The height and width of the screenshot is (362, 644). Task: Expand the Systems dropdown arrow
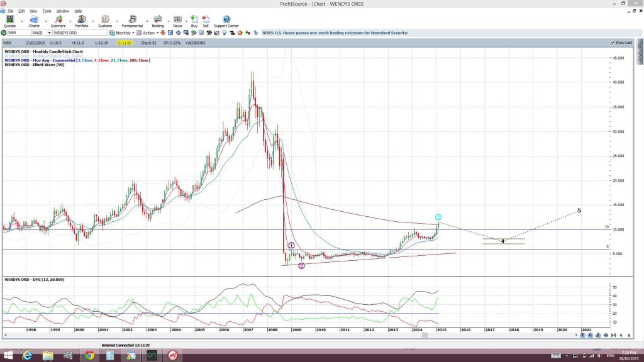point(116,21)
